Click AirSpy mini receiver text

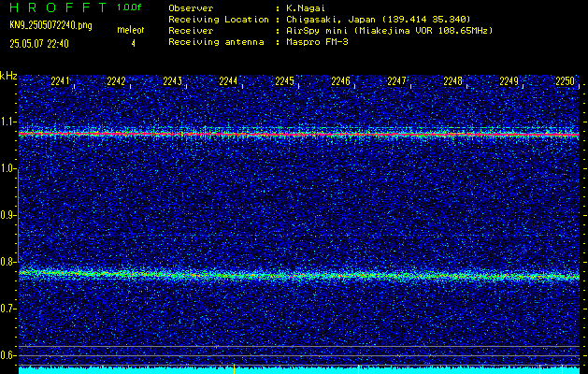[x=390, y=31]
